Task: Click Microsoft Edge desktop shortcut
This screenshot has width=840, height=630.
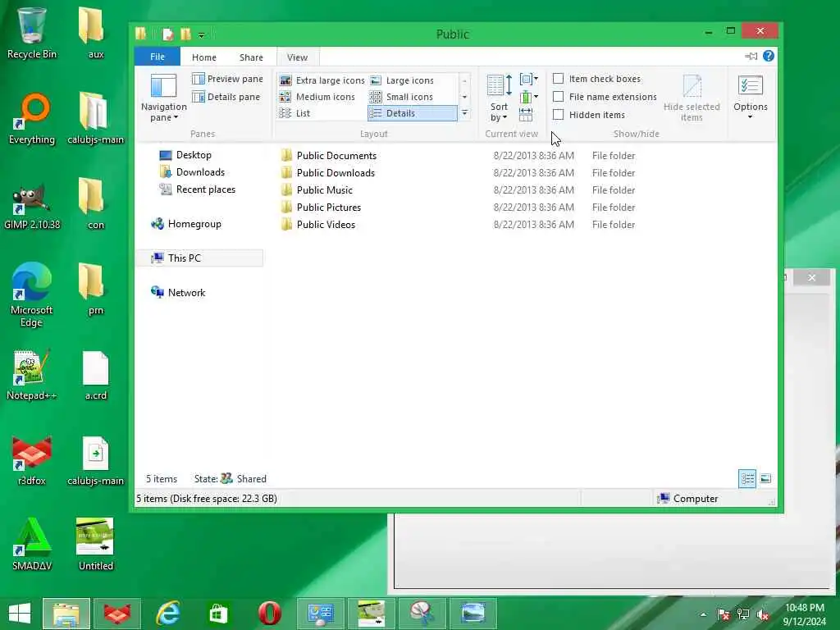Action: tap(32, 294)
